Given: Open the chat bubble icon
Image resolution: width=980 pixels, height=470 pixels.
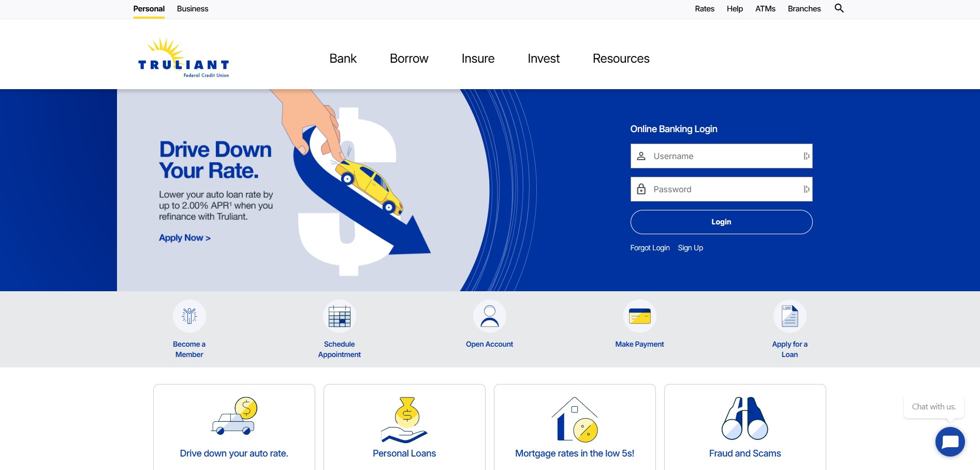Looking at the screenshot, I should (x=950, y=441).
